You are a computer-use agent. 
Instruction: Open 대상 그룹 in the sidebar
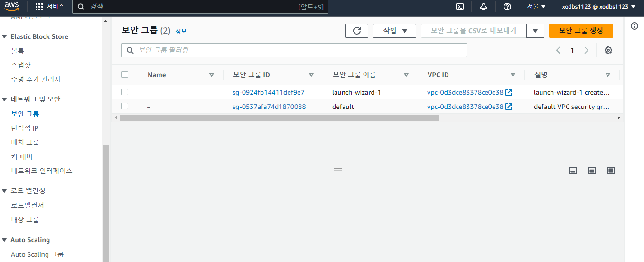point(25,219)
